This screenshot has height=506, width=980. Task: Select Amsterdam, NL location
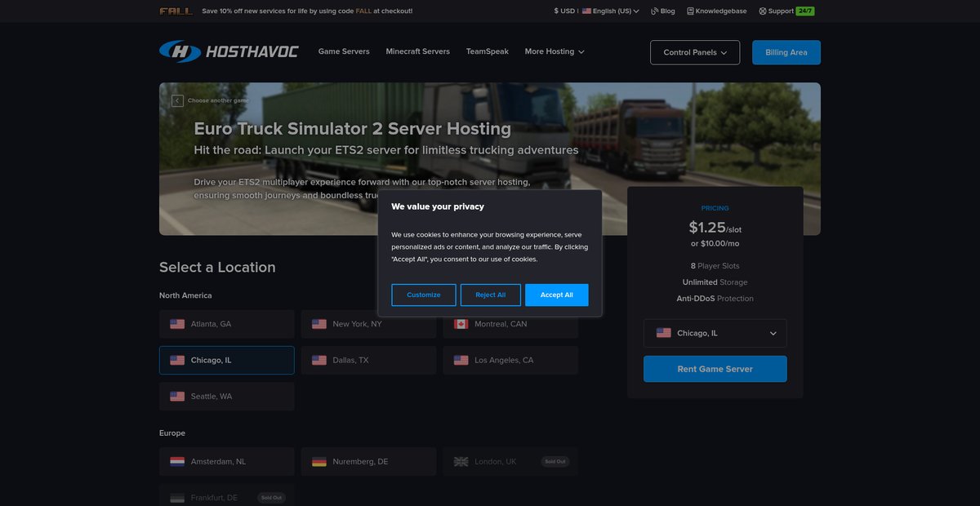(227, 461)
